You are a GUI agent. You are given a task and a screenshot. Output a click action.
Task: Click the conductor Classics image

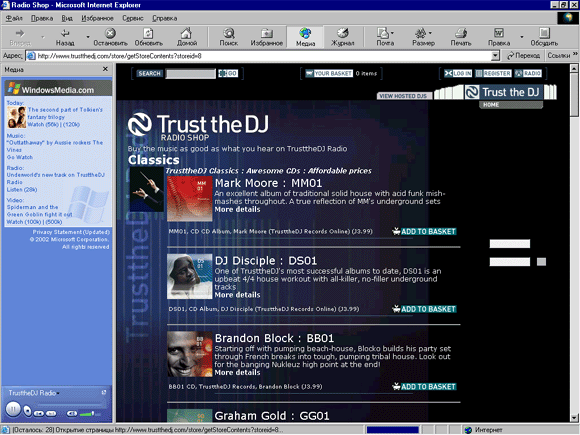click(x=146, y=189)
